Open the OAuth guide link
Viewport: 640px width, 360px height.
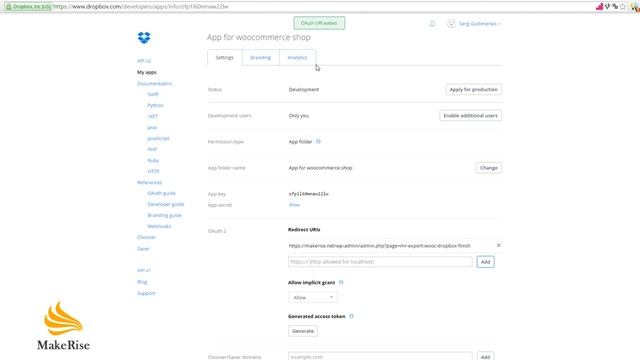click(x=161, y=193)
